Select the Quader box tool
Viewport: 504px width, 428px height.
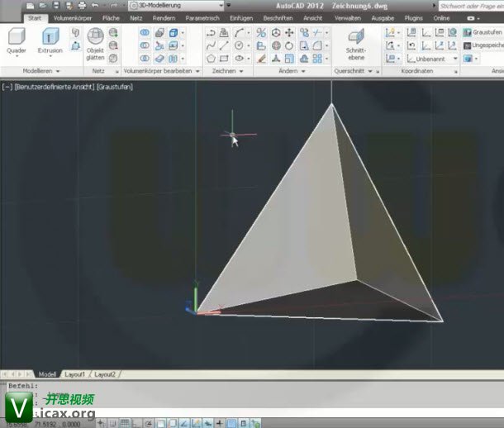[x=17, y=40]
